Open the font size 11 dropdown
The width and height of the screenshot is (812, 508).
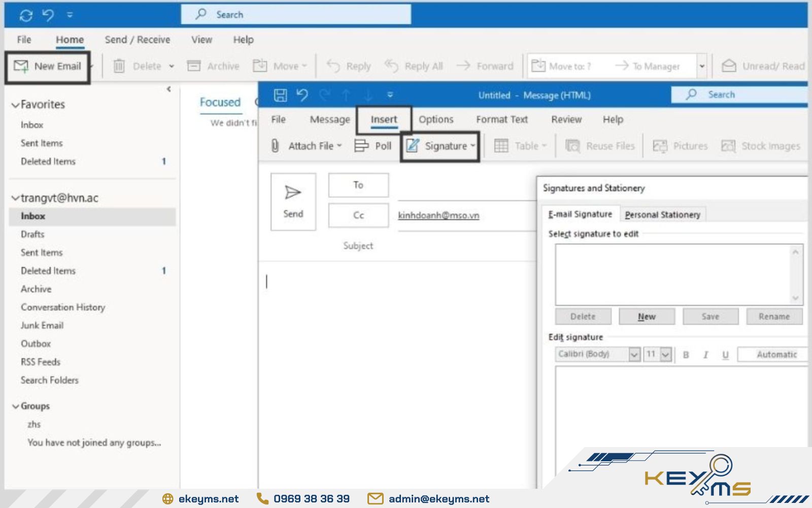point(666,354)
